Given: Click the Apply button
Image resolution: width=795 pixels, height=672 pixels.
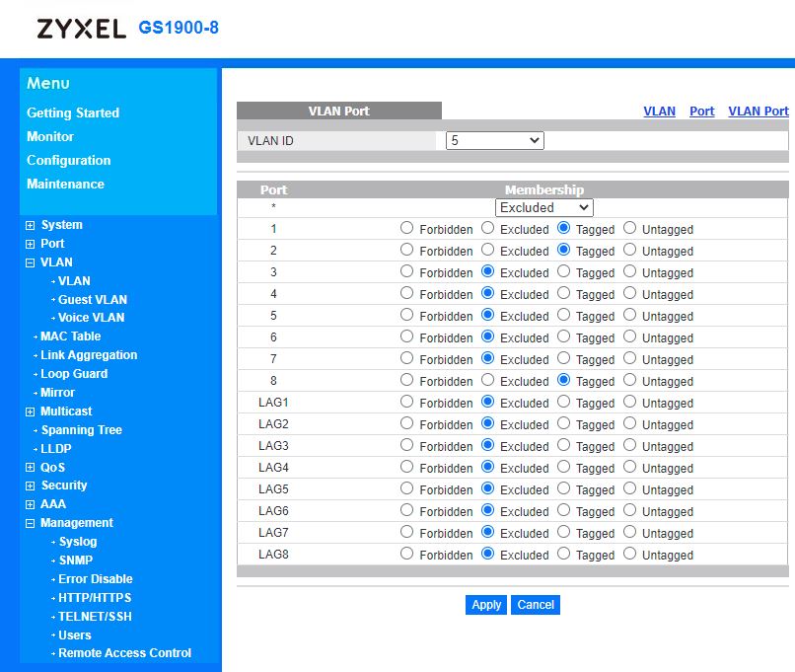Looking at the screenshot, I should click(486, 605).
